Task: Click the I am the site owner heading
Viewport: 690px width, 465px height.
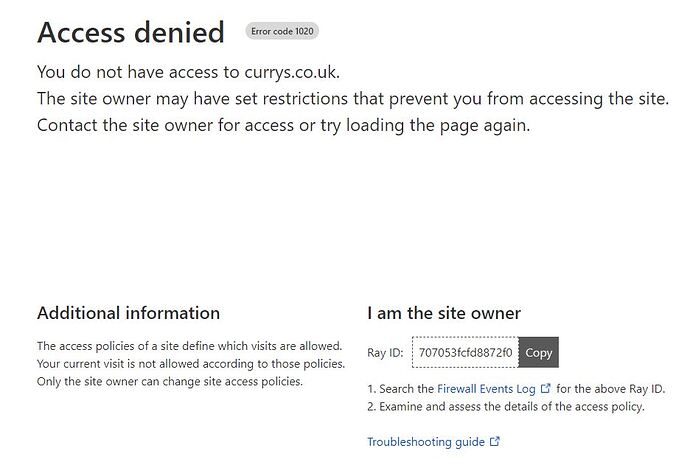Action: pos(444,313)
